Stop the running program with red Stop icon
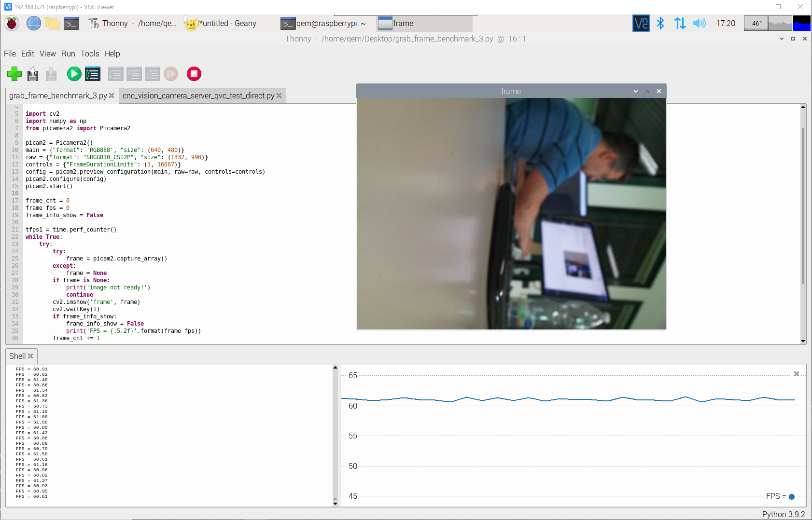 click(x=194, y=74)
